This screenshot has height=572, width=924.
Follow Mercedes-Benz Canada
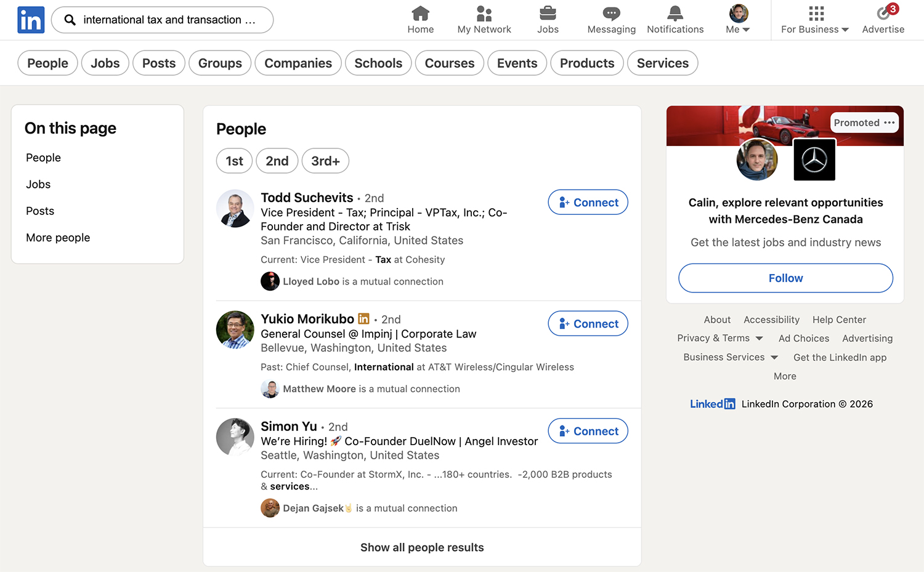[x=785, y=278]
